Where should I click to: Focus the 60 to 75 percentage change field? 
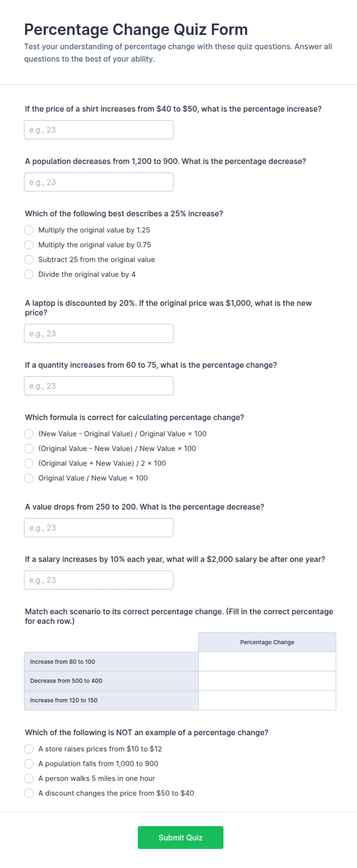99,386
